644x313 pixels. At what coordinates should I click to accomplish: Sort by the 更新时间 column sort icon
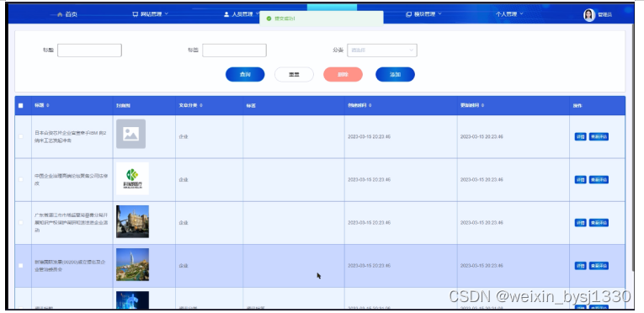482,105
